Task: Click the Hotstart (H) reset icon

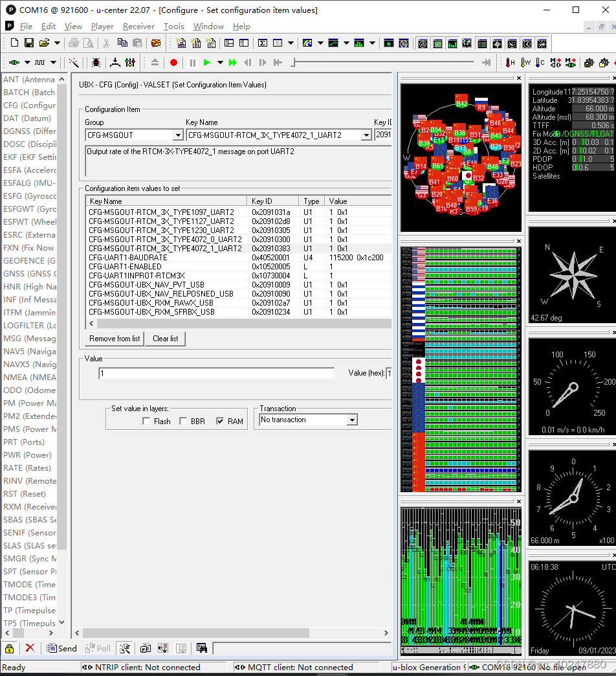Action: [x=511, y=63]
